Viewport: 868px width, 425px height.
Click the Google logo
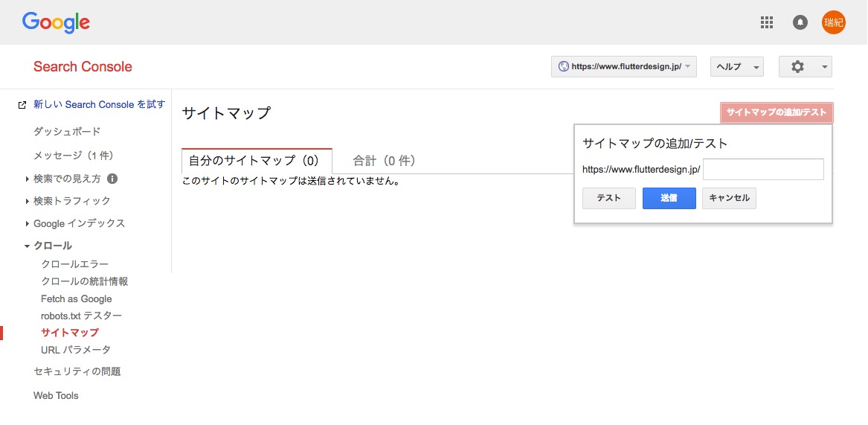[56, 23]
